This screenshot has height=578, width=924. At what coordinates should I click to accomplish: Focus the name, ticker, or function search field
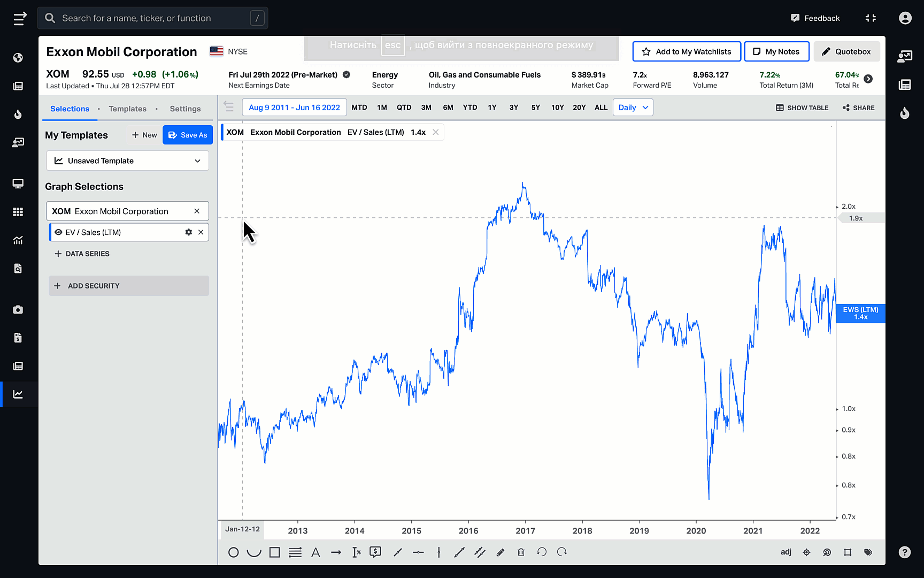click(152, 18)
